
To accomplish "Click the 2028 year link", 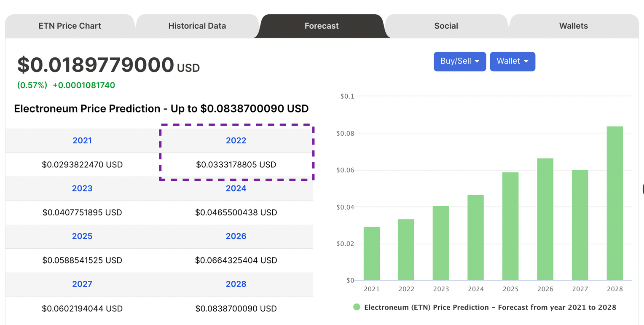I will [x=236, y=284].
